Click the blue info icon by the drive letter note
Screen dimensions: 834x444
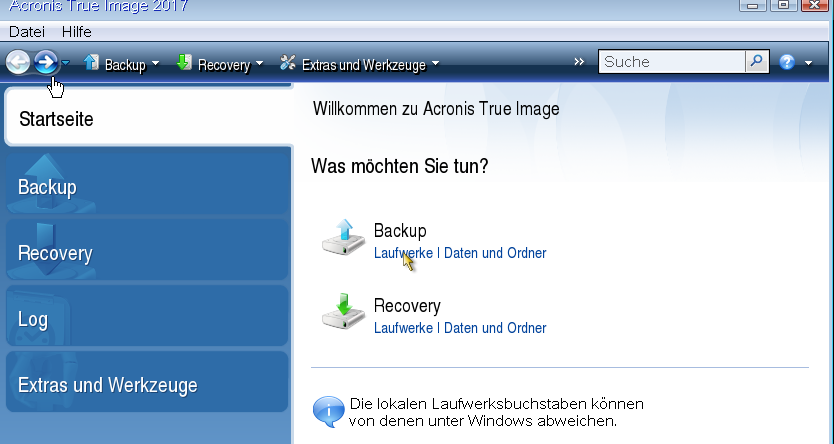coord(327,411)
